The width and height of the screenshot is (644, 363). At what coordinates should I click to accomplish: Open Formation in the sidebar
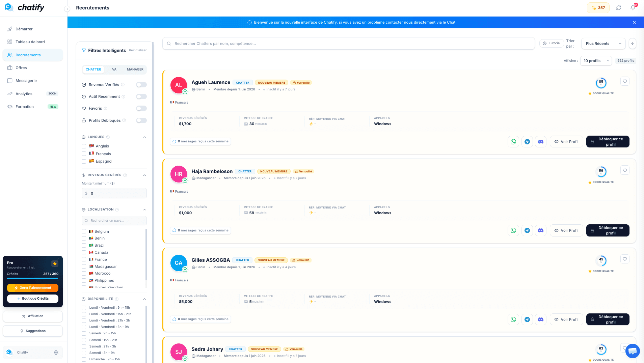[x=33, y=107]
